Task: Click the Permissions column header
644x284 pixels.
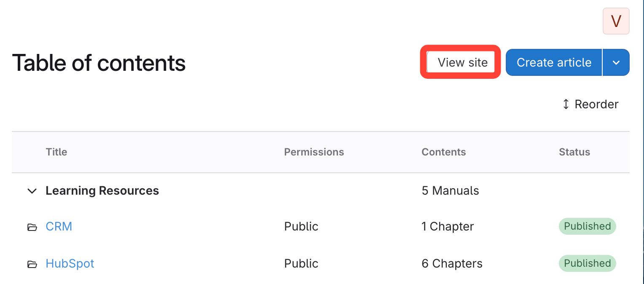Action: 314,152
